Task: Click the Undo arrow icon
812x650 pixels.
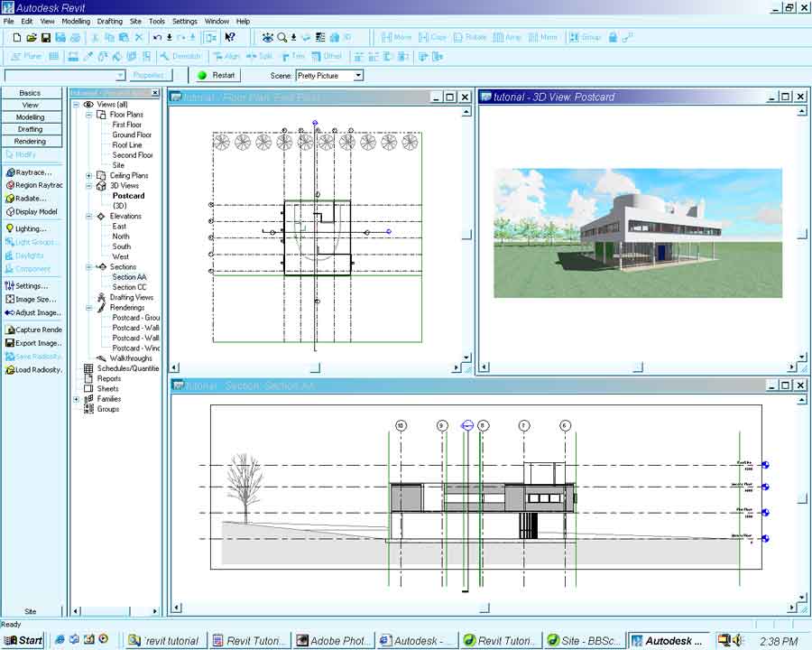Action: [157, 37]
